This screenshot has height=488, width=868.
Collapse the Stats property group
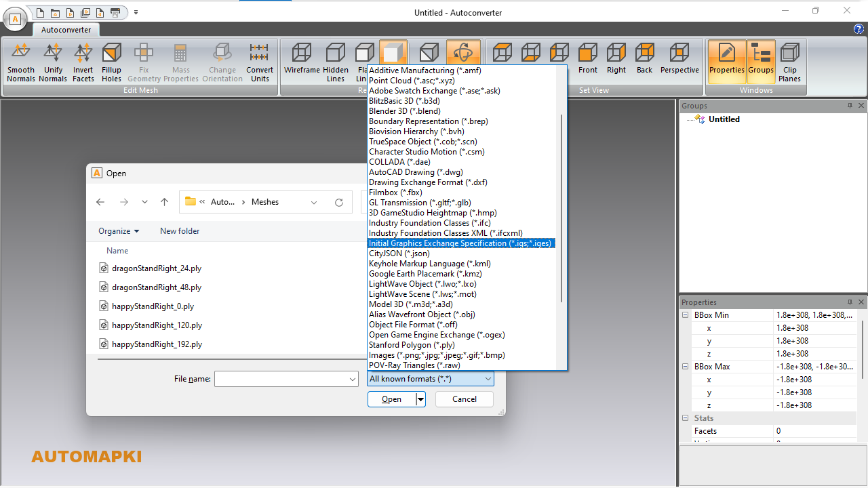pyautogui.click(x=685, y=418)
